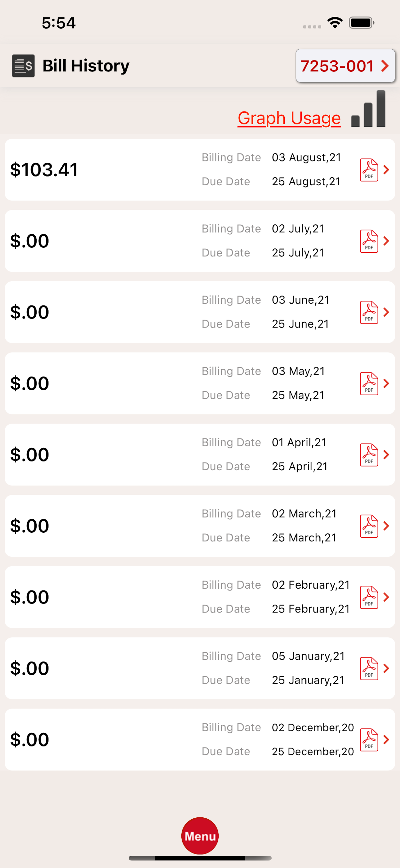This screenshot has width=400, height=868.
Task: Open the red Menu button
Action: [200, 836]
